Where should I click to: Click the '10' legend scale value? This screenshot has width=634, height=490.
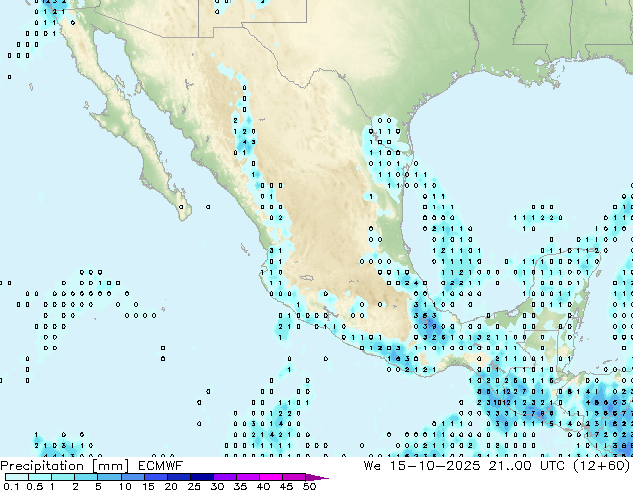125,486
